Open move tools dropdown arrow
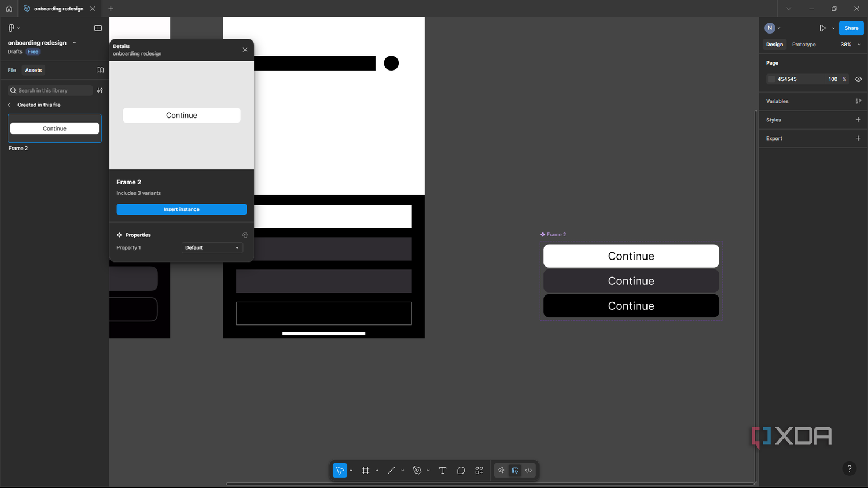 (x=351, y=471)
